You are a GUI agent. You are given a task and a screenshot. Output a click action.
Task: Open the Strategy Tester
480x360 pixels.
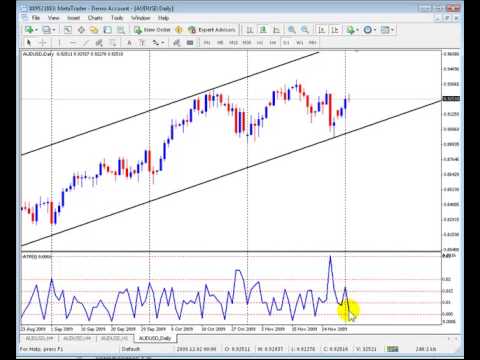[x=121, y=30]
